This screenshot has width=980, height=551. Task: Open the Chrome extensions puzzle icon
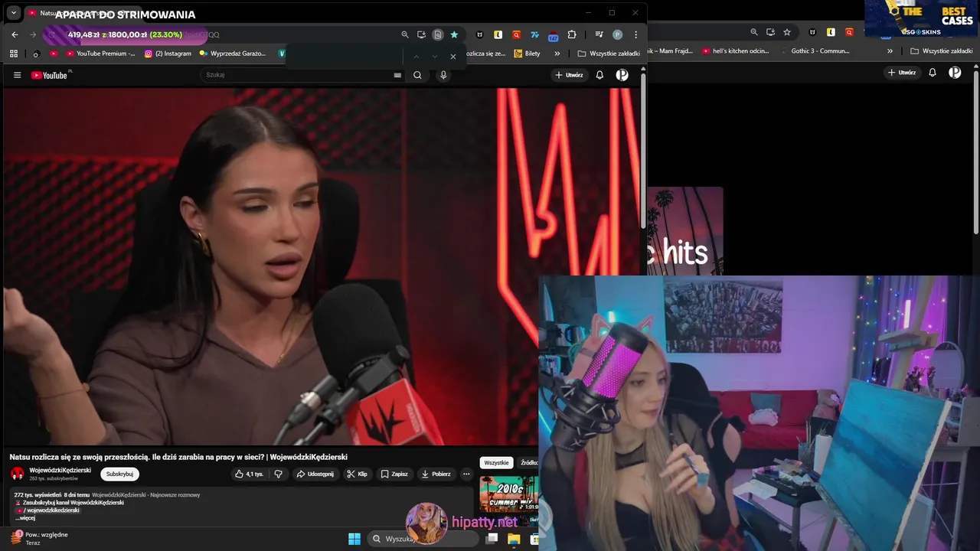[x=571, y=34]
